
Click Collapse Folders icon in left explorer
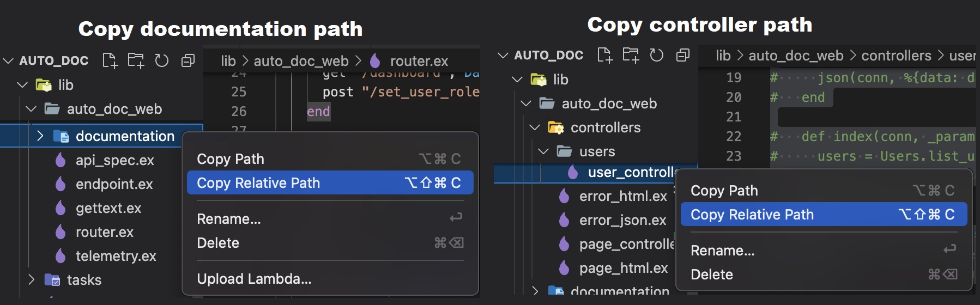188,60
